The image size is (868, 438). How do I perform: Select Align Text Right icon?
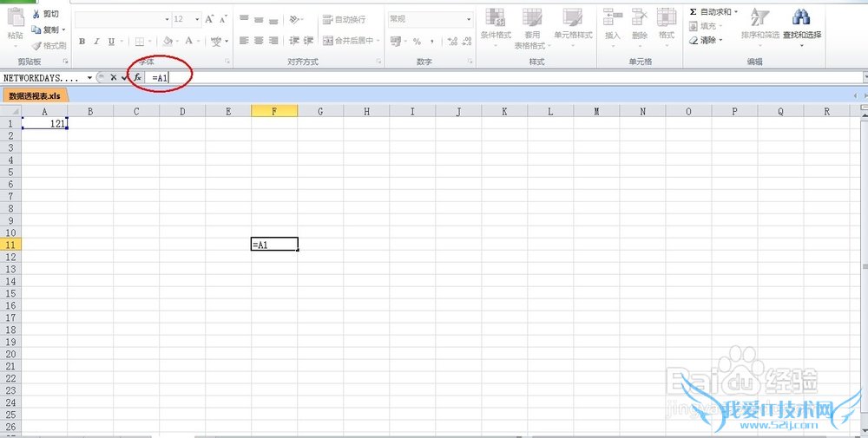click(273, 41)
